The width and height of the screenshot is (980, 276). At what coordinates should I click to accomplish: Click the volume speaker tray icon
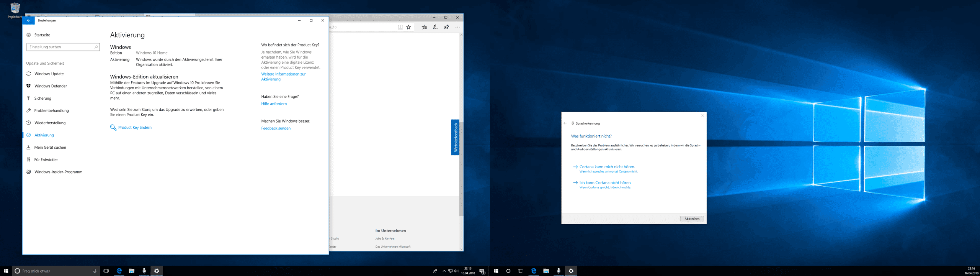tap(456, 271)
